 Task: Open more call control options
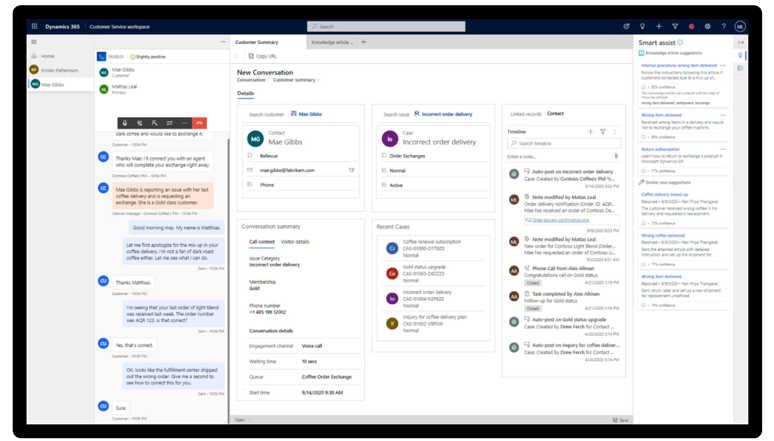click(x=184, y=123)
